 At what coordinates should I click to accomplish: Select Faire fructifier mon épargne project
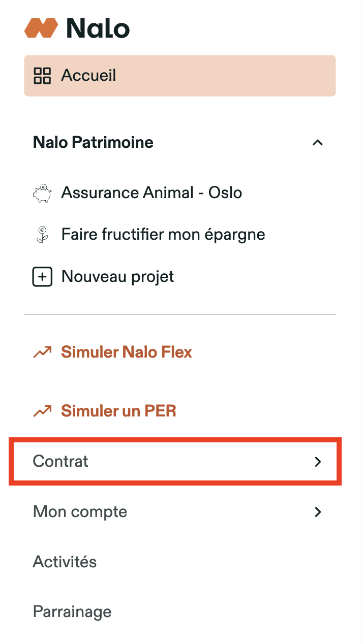coord(163,235)
